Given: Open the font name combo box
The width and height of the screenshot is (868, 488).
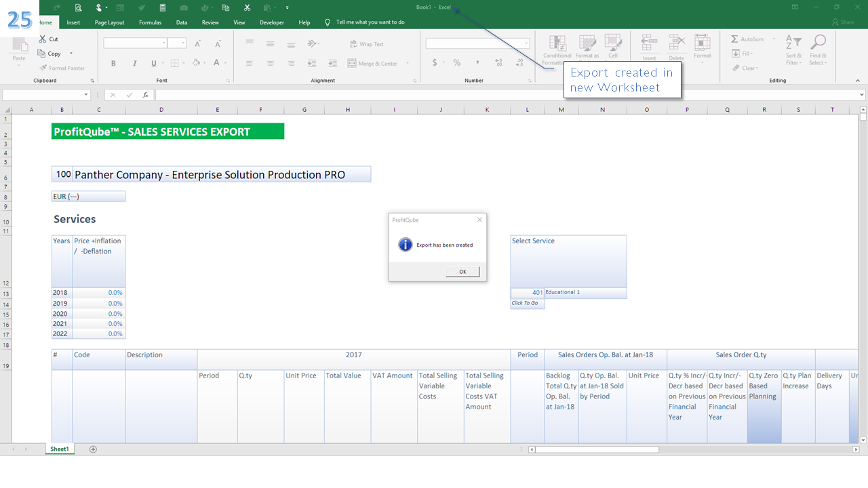Looking at the screenshot, I should coord(135,43).
